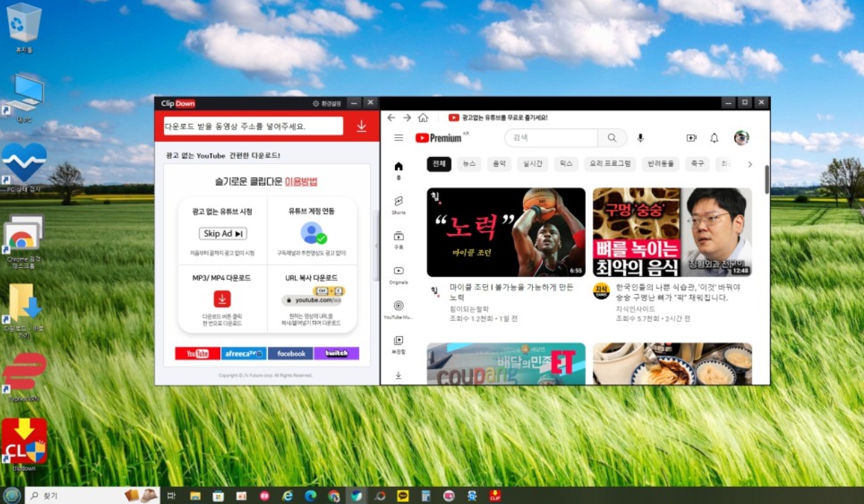
Task: Focus the YouTube 검색 search box
Action: tap(551, 138)
